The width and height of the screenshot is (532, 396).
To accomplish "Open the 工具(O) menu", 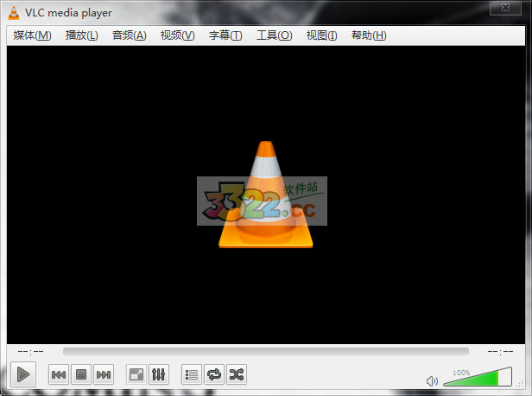I will click(x=274, y=35).
